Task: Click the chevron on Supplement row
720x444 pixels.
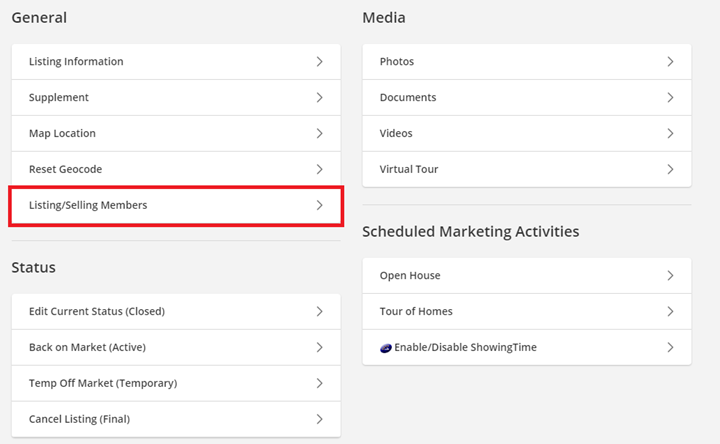Action: click(320, 97)
